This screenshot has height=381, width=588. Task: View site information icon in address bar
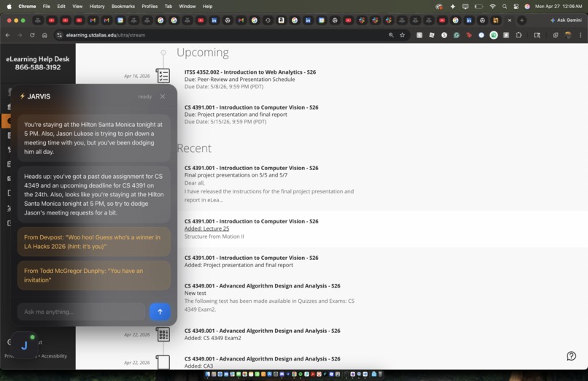(x=59, y=35)
